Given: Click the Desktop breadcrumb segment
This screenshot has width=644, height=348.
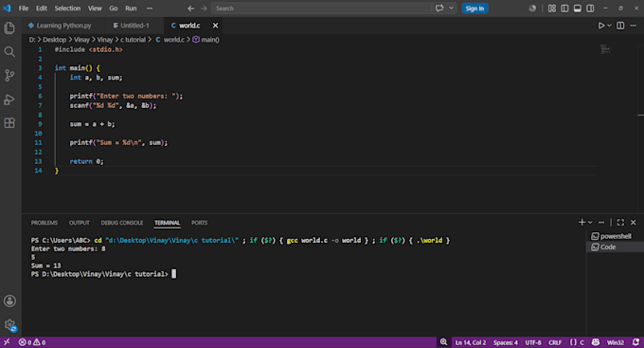Looking at the screenshot, I should pos(55,40).
